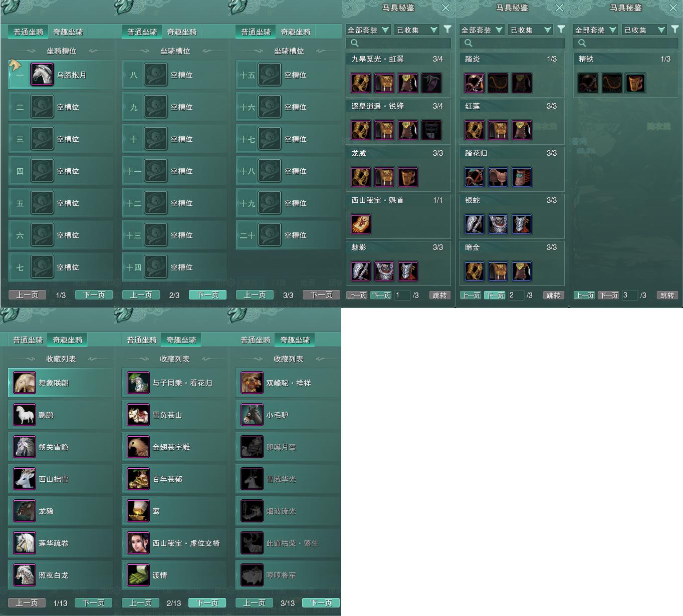The image size is (683, 616).
Task: Switch to 奇趣坐骑 tab in top-left panel
Action: click(68, 32)
